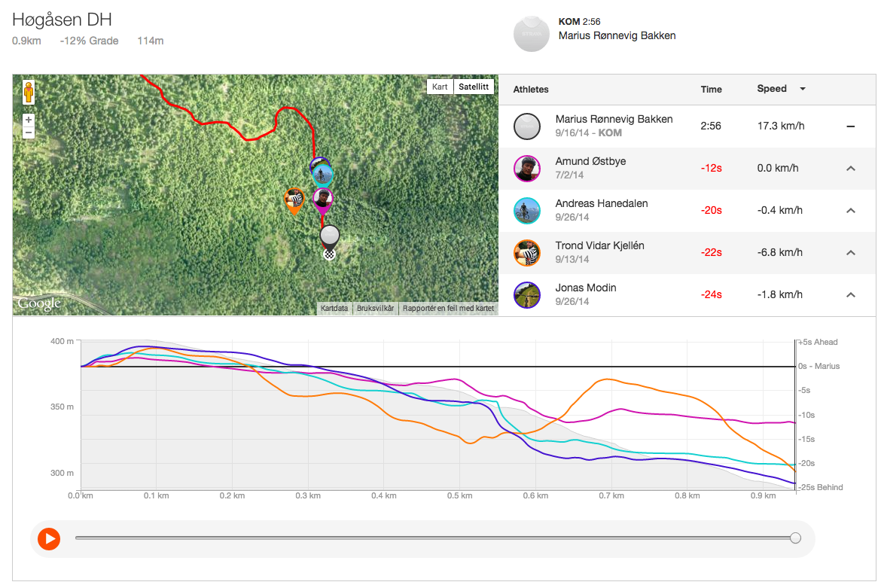The width and height of the screenshot is (881, 588).
Task: Click the Google logo on map
Action: coord(38,303)
